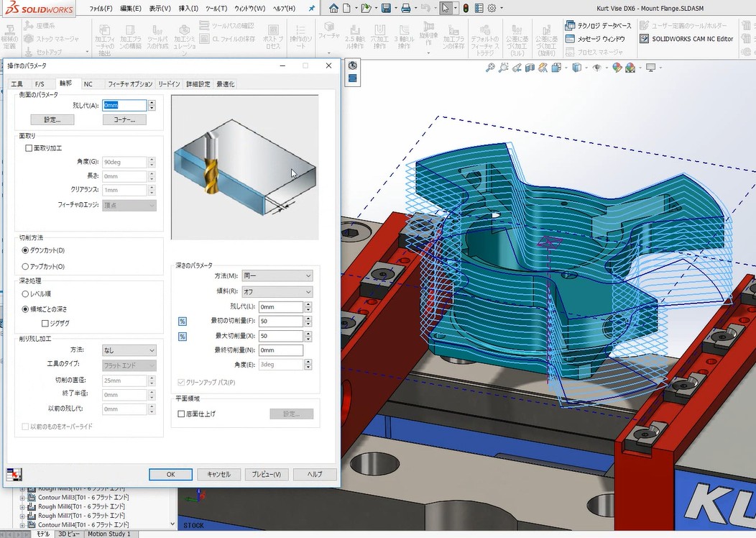This screenshot has height=538, width=756.
Task: Open the ツール(T) menu
Action: click(x=216, y=9)
